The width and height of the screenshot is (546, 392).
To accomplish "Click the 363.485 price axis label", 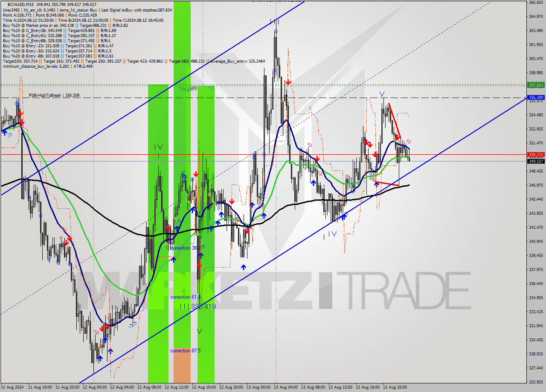I will pyautogui.click(x=536, y=31).
